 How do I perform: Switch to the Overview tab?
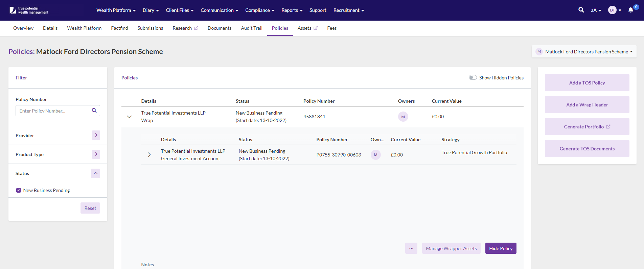coord(23,28)
